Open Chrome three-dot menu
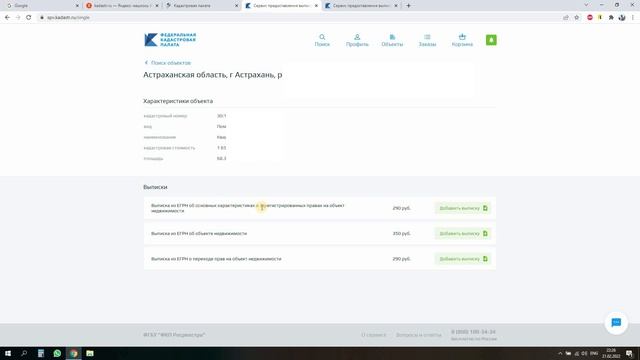The height and width of the screenshot is (360, 640). pyautogui.click(x=633, y=18)
